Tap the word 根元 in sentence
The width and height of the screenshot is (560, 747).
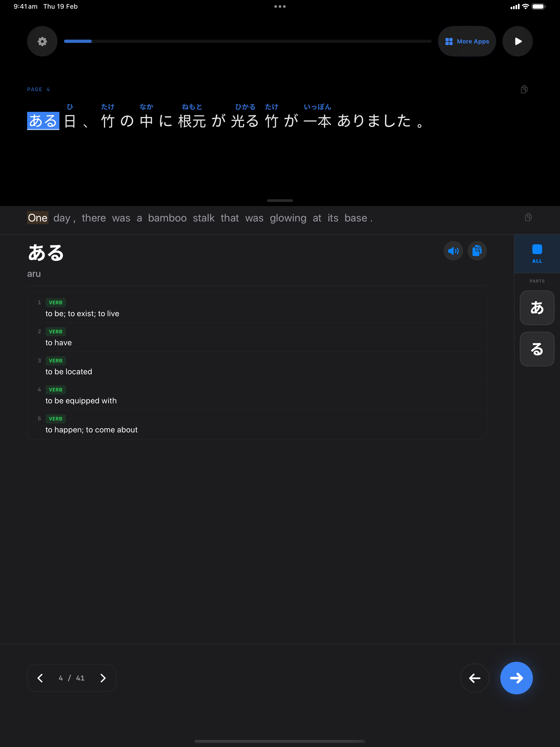[192, 121]
